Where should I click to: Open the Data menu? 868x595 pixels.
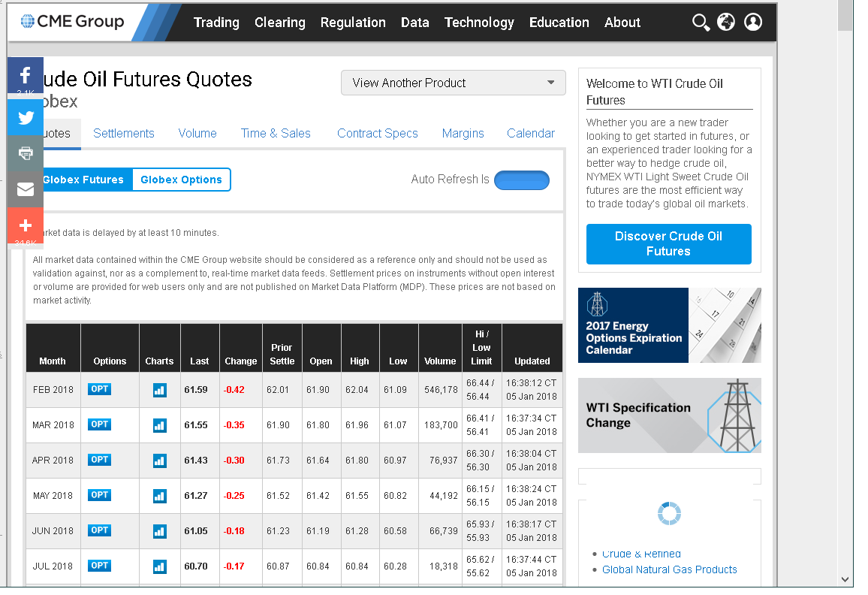pyautogui.click(x=415, y=22)
